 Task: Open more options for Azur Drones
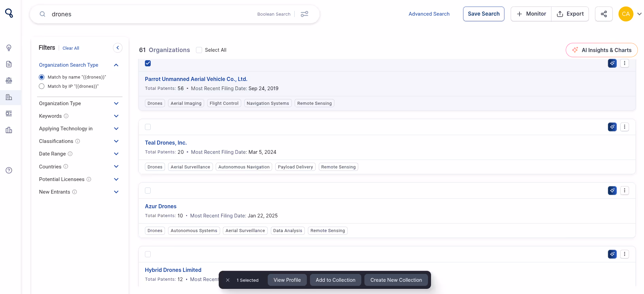(625, 191)
